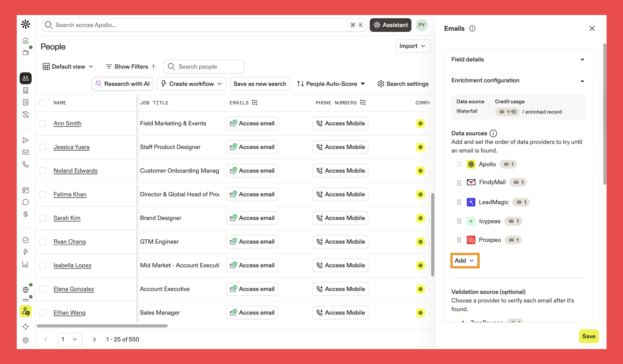
Task: Open Default view menu
Action: tap(68, 67)
